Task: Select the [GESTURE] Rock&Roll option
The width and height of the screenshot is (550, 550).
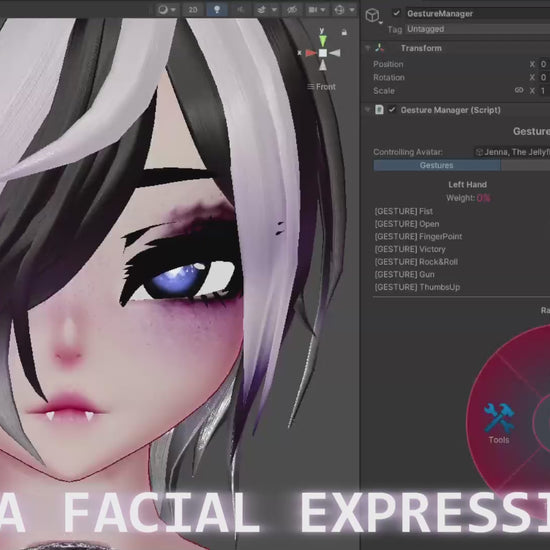Action: pyautogui.click(x=416, y=262)
